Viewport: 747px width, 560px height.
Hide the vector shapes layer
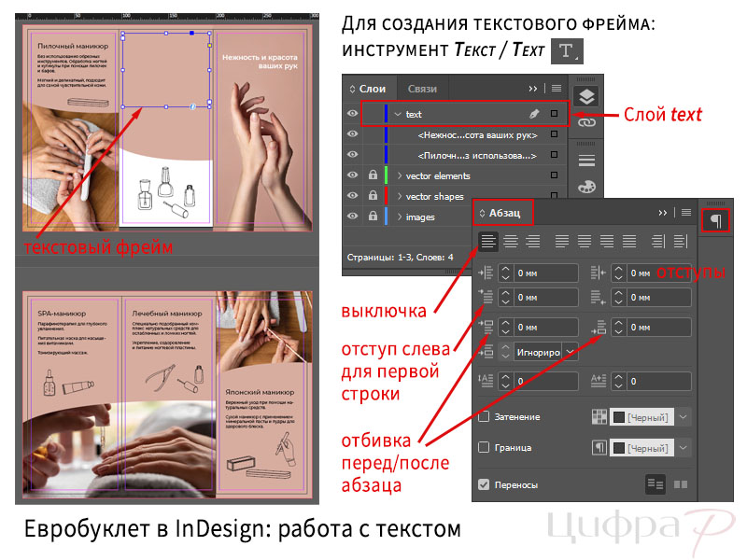(352, 195)
